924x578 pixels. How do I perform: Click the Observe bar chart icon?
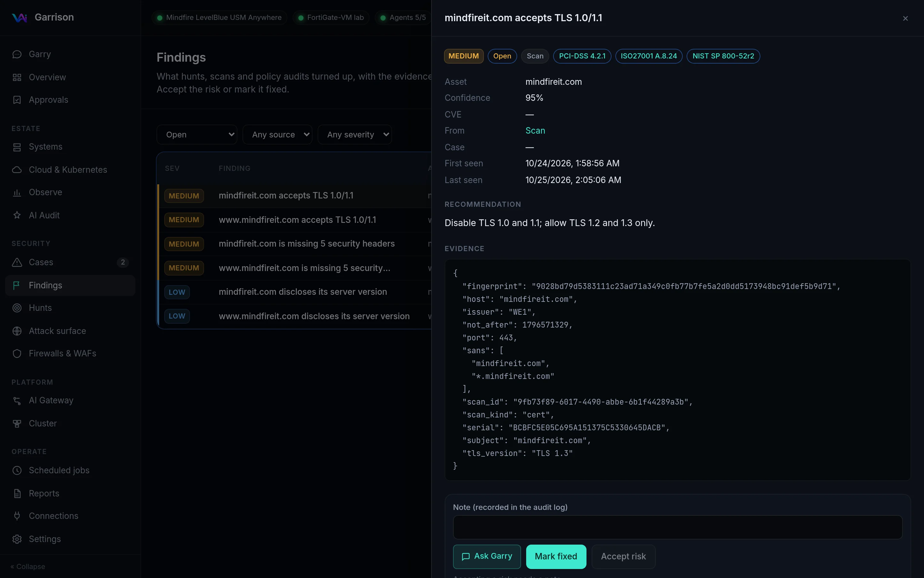click(x=17, y=192)
